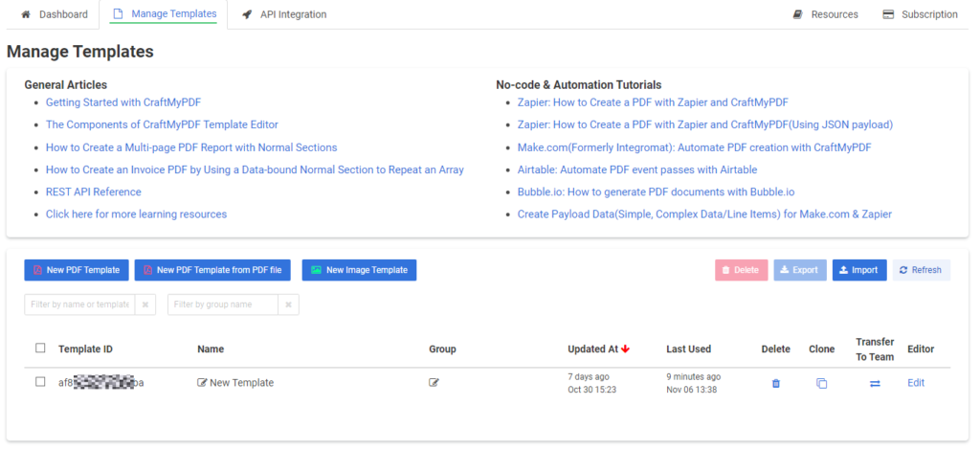Click the Name column header
The height and width of the screenshot is (450, 980).
(x=211, y=349)
